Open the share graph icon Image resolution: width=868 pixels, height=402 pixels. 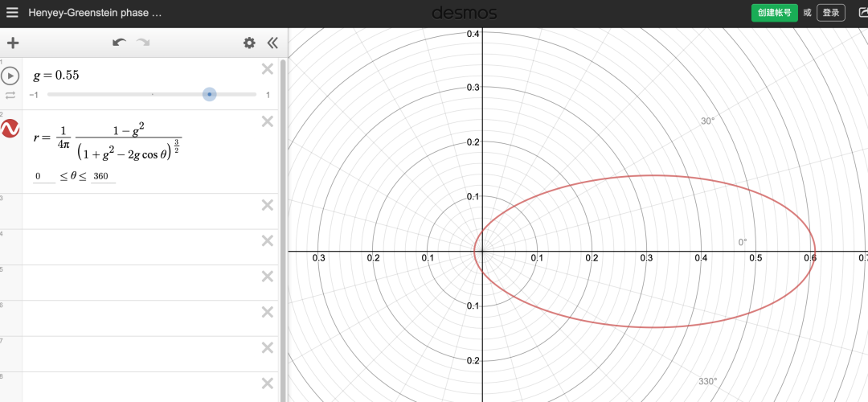point(862,13)
